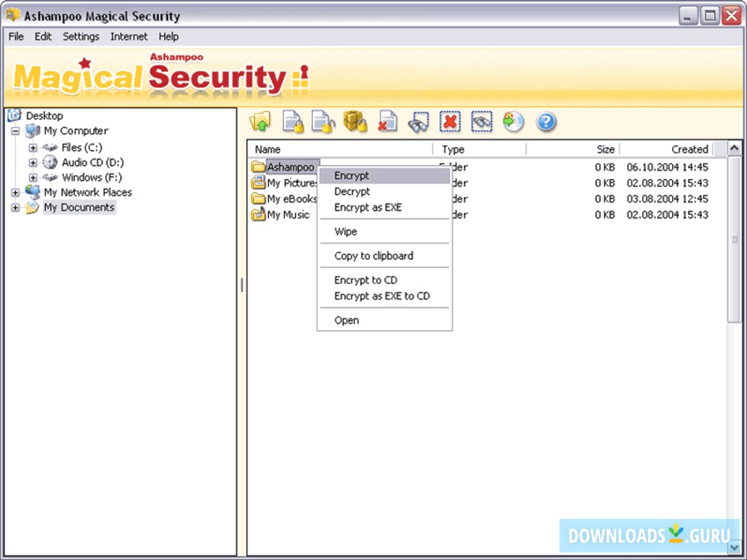Screen dimensions: 747x560
Task: Choose Encrypt as EXE in context menu
Action: [385, 207]
